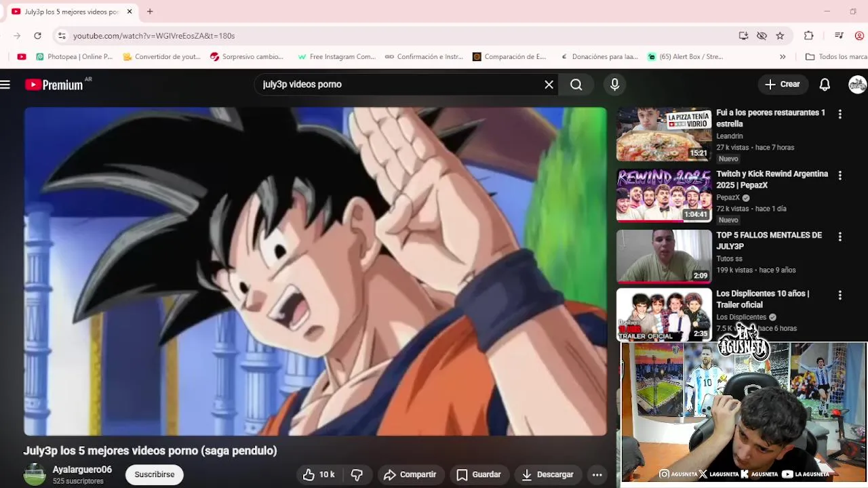This screenshot has height=488, width=868.
Task: Open Los Displicentes trailer thumbnail
Action: click(663, 314)
